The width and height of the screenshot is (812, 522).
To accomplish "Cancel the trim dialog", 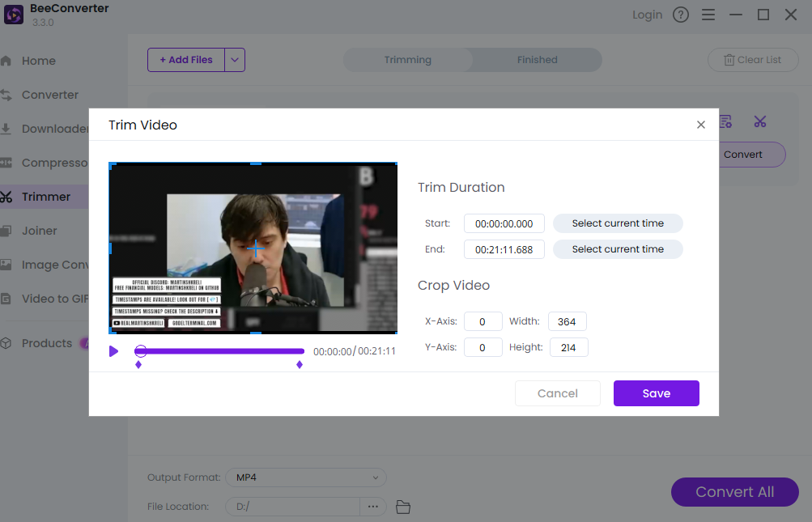I will point(558,393).
